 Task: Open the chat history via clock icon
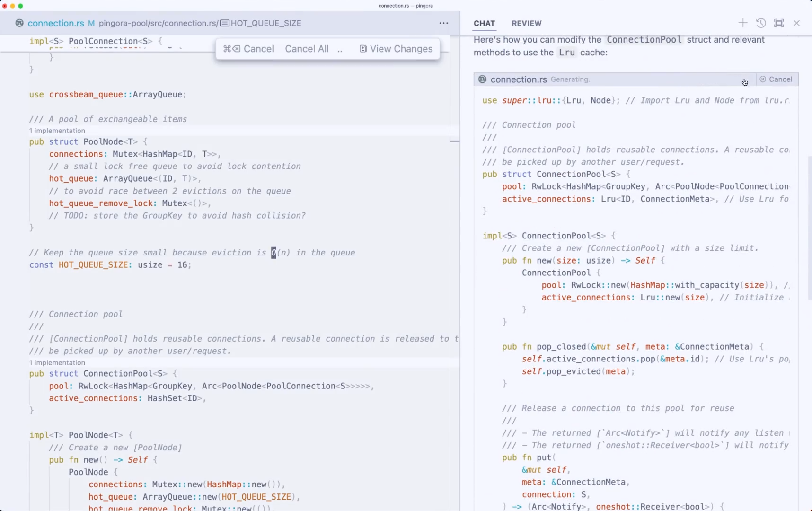[761, 23]
